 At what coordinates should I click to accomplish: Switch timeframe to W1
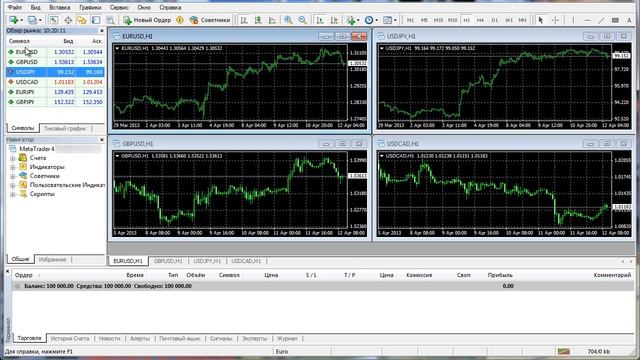pyautogui.click(x=509, y=20)
